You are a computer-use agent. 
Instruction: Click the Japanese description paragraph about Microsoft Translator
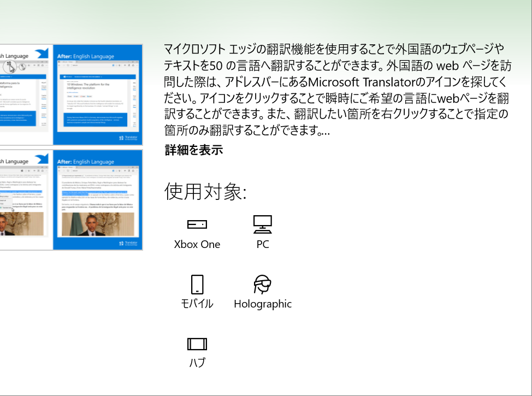click(338, 90)
